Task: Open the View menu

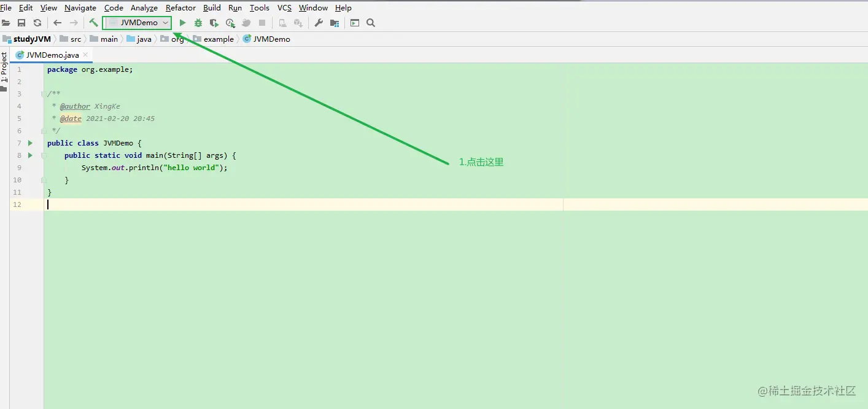Action: coord(48,8)
